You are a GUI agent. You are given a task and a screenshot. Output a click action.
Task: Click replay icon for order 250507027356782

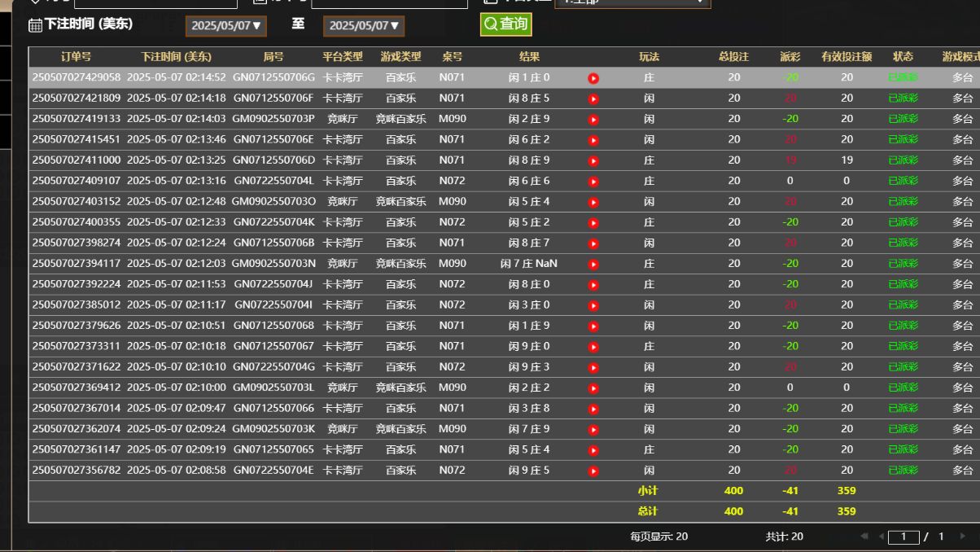click(593, 471)
